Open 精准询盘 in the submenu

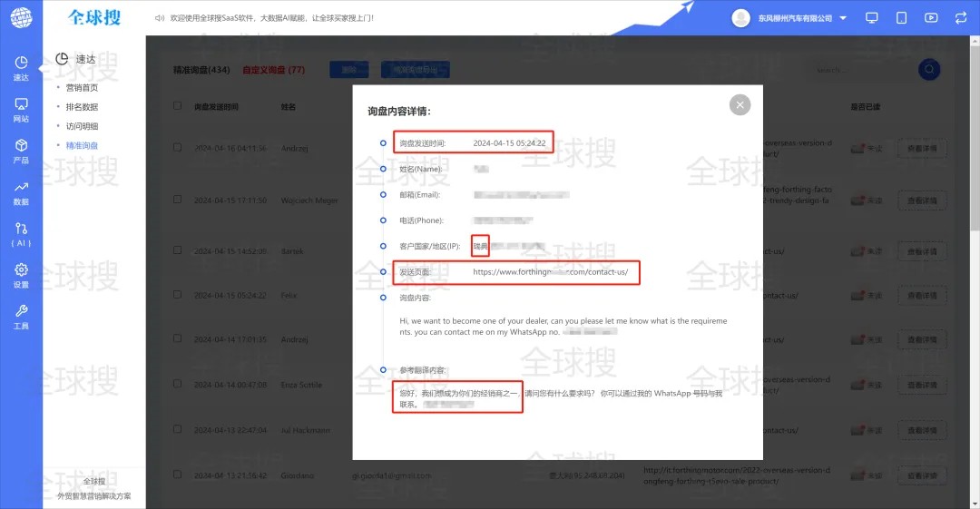point(82,145)
